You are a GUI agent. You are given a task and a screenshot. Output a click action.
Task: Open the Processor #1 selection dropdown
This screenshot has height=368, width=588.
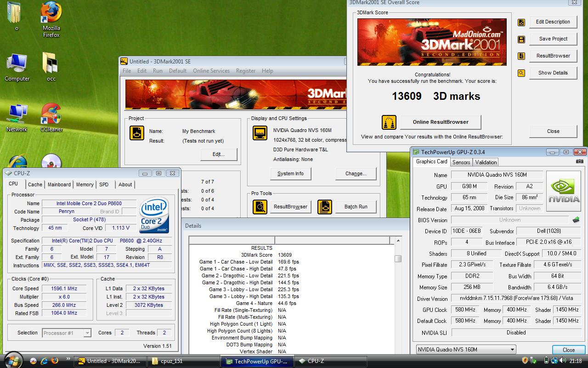(x=67, y=333)
